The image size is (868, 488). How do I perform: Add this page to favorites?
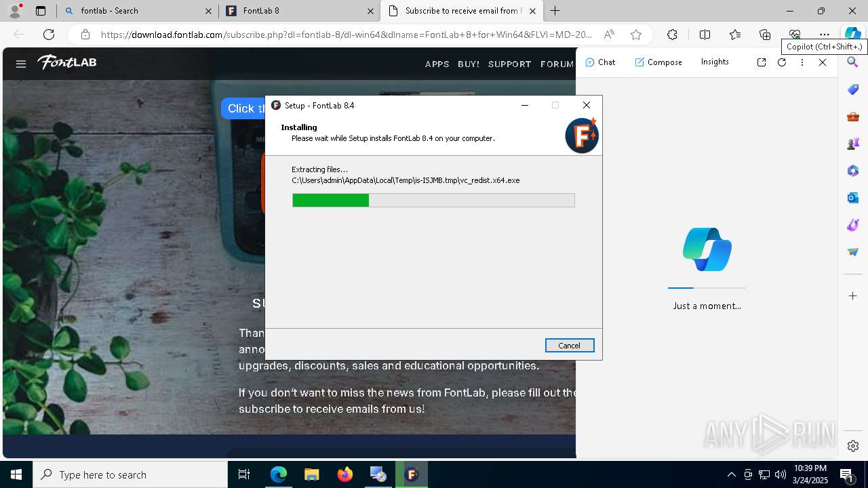pos(636,35)
